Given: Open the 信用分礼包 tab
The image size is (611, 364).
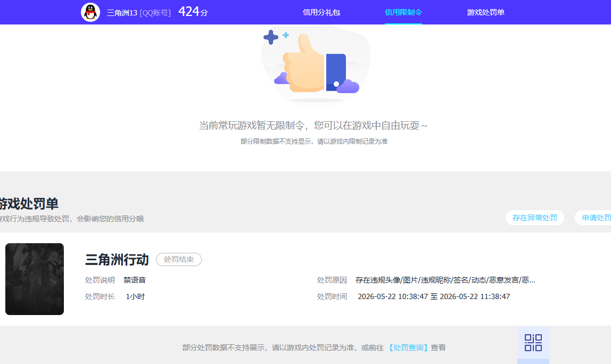Looking at the screenshot, I should click(321, 12).
